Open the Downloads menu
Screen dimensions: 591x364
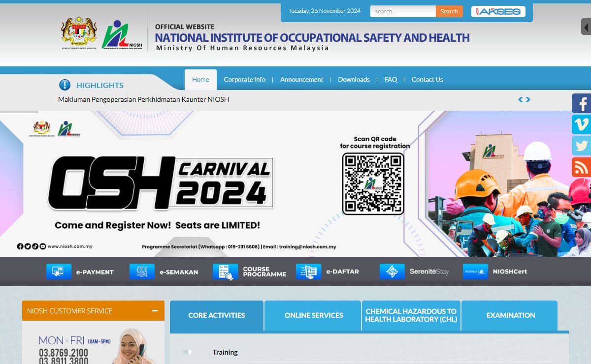[354, 80]
